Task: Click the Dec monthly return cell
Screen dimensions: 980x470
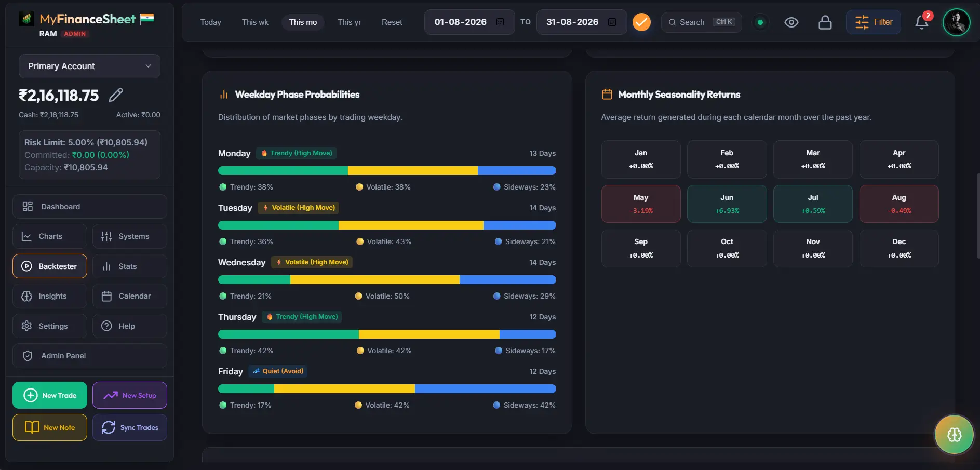Action: 899,248
